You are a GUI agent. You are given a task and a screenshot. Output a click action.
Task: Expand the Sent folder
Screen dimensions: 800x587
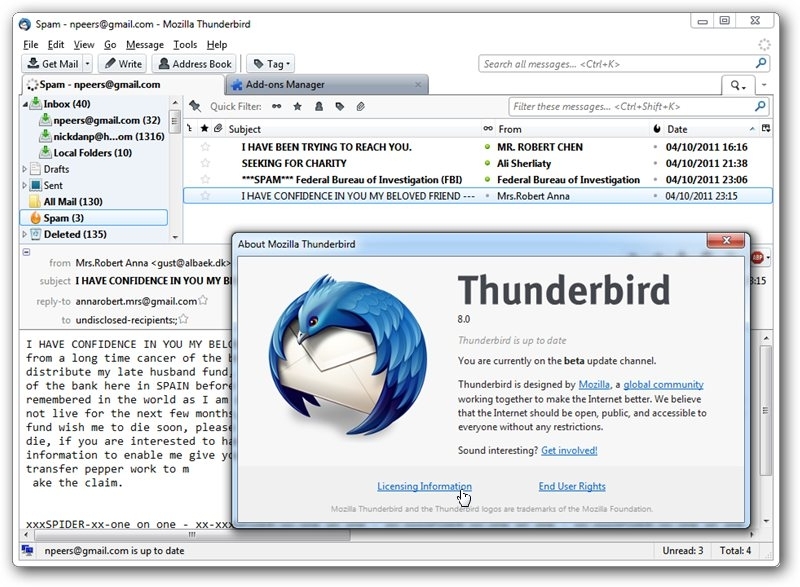pos(24,185)
